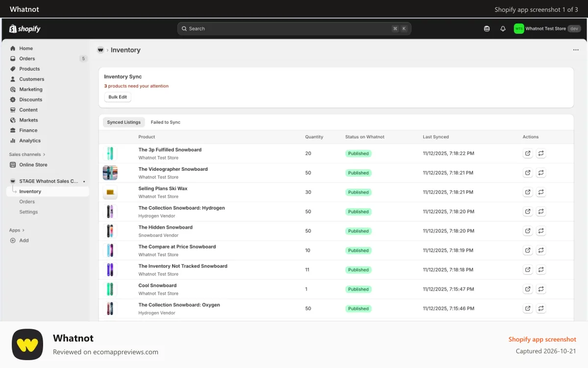This screenshot has width=588, height=368.
Task: Resync The Hidden Snowboard listing
Action: 541,231
